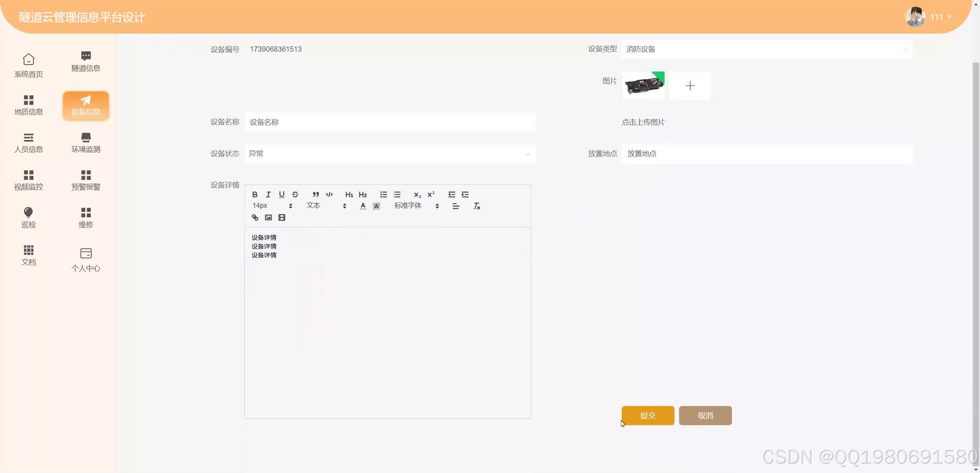Insert a blockquote in editor
980x473 pixels.
tap(315, 194)
